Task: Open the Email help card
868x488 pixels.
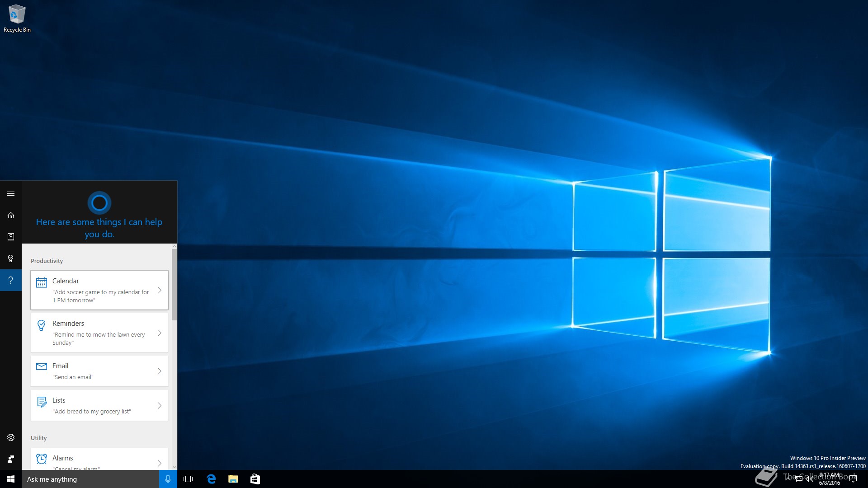Action: 99,371
